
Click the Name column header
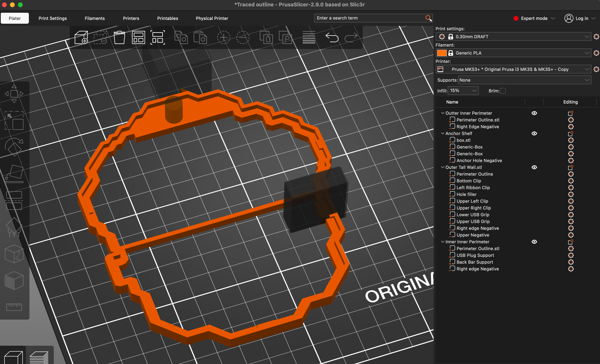click(x=452, y=102)
